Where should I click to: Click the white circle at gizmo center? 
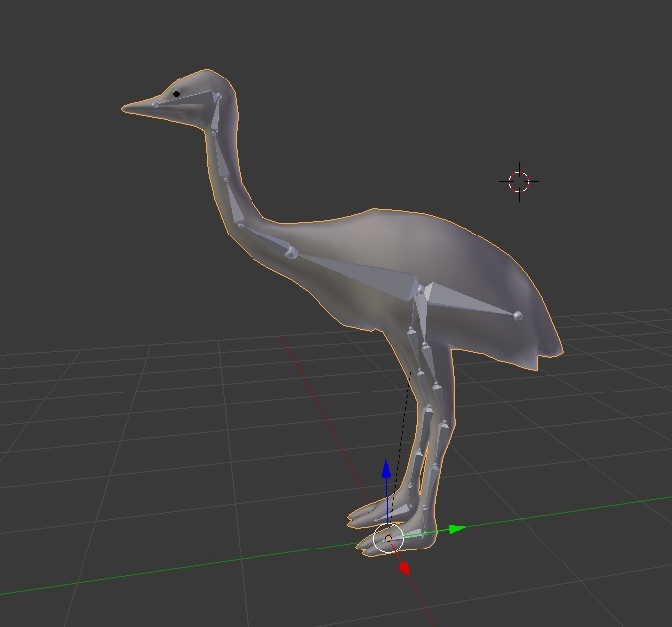point(387,539)
